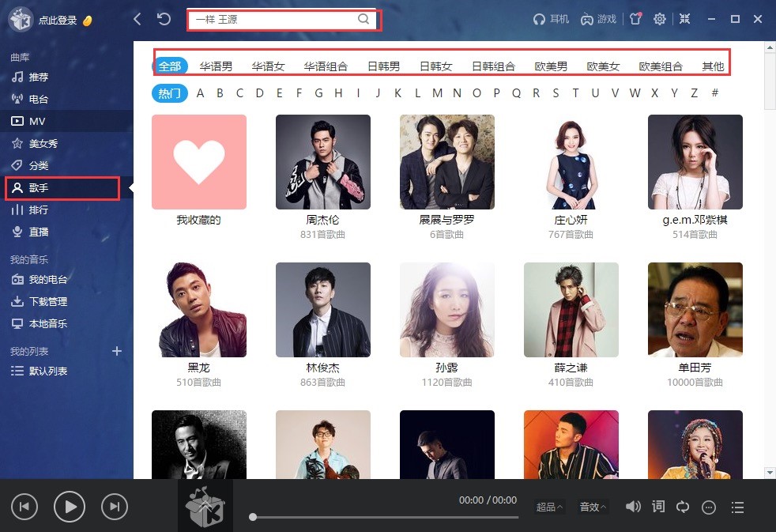This screenshot has width=776, height=532.
Task: Click 点此登录 to log in
Action: click(x=58, y=21)
